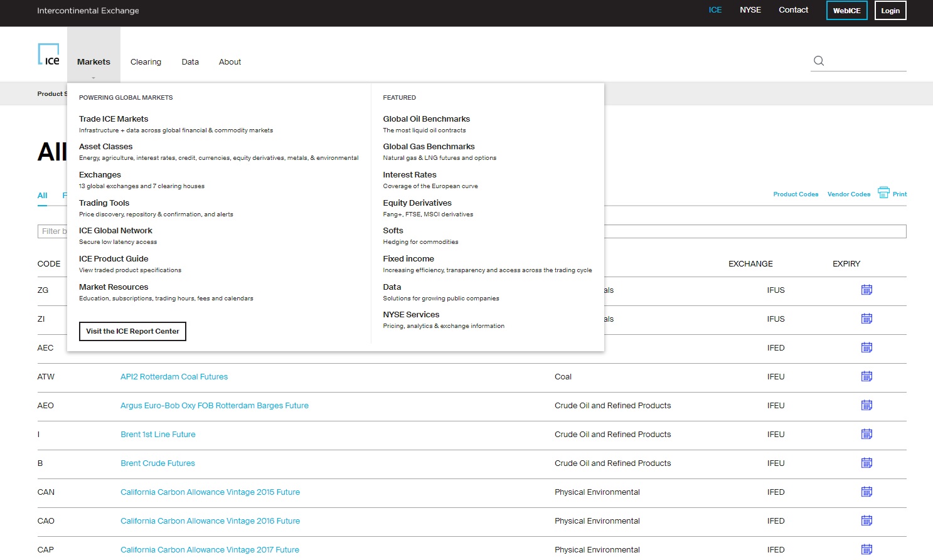Viewport: 933px width, 560px height.
Task: Click ICE link in top bar
Action: coord(715,9)
